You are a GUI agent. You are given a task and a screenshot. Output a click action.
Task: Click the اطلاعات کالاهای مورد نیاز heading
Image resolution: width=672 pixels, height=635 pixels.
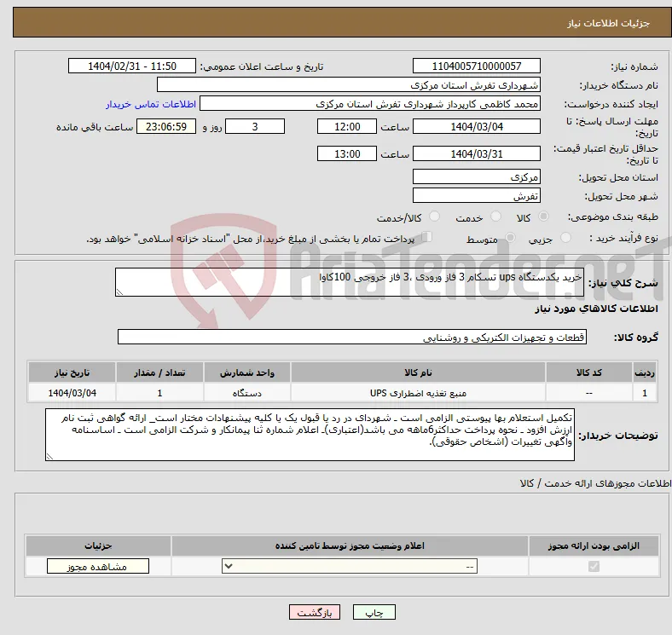point(596,309)
